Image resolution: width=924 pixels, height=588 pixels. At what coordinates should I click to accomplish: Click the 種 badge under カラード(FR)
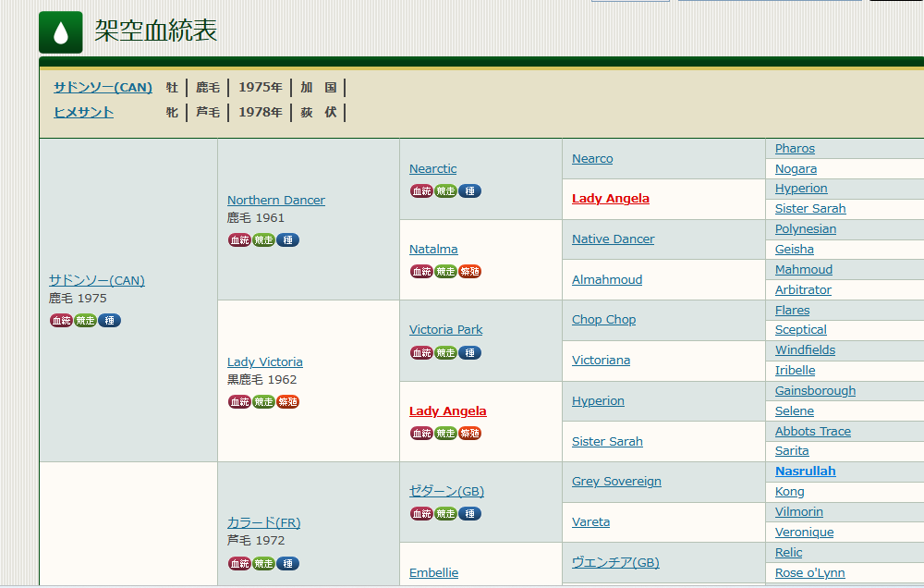click(287, 564)
